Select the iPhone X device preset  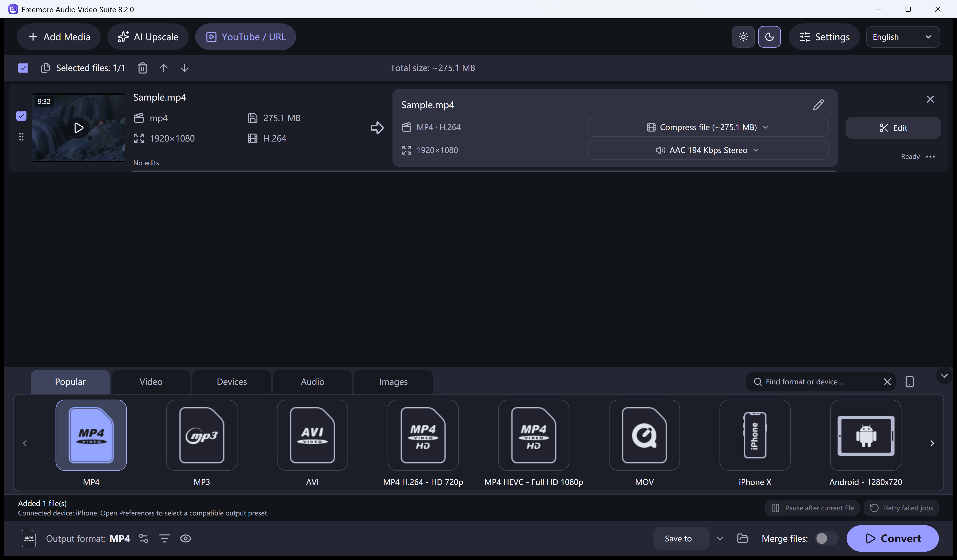tap(755, 435)
